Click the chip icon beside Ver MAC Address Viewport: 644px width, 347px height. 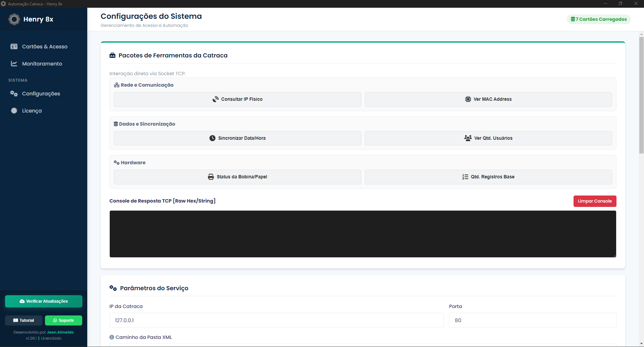point(468,99)
